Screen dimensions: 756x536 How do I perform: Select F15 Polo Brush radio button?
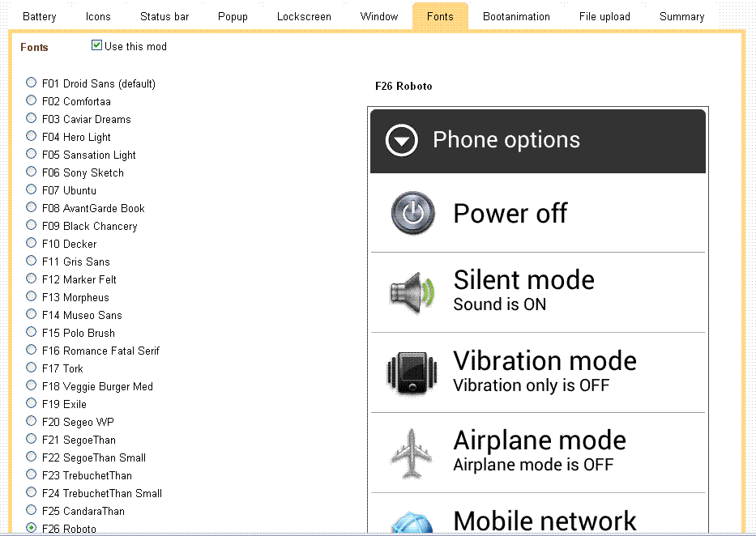coord(32,332)
